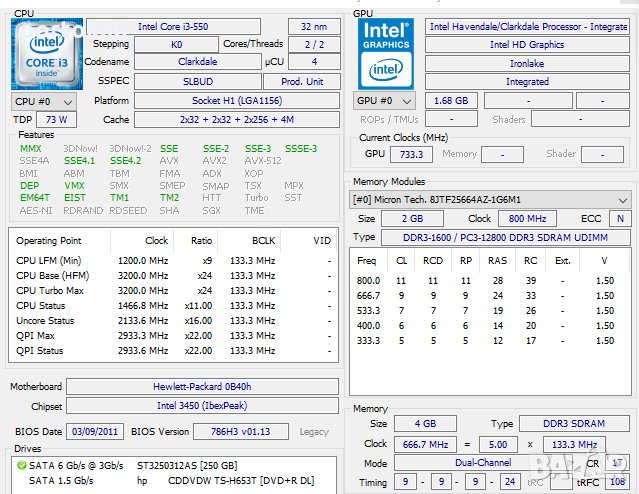Click the Legacy BIOS mode label

[313, 432]
